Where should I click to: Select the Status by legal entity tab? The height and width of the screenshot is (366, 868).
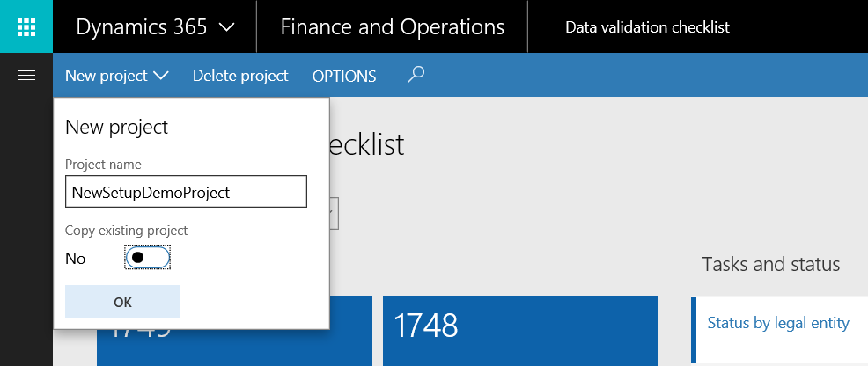tap(778, 323)
